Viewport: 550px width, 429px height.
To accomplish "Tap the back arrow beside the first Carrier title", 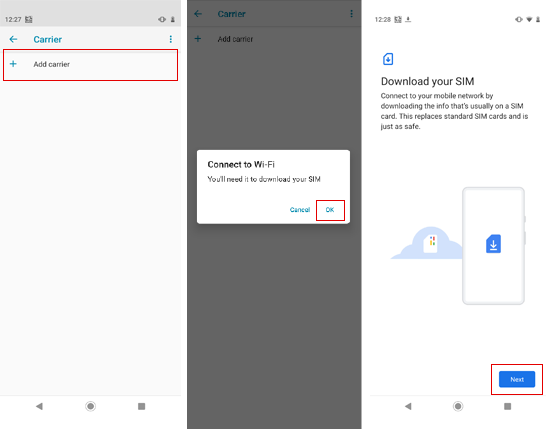I will coord(13,39).
